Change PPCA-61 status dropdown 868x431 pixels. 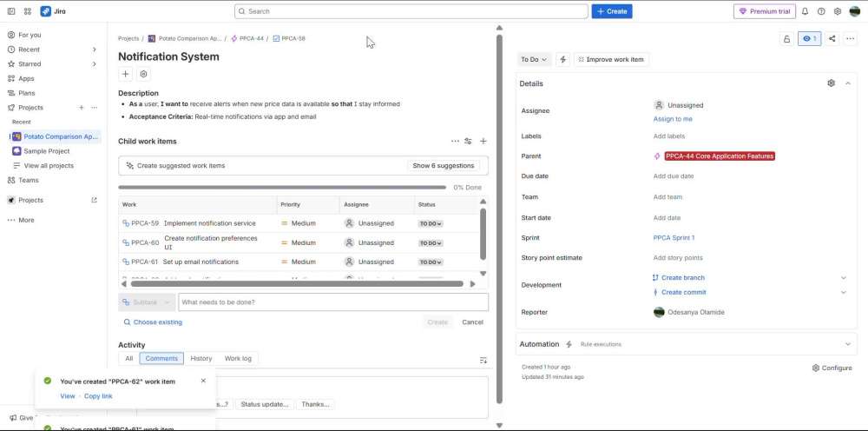431,262
